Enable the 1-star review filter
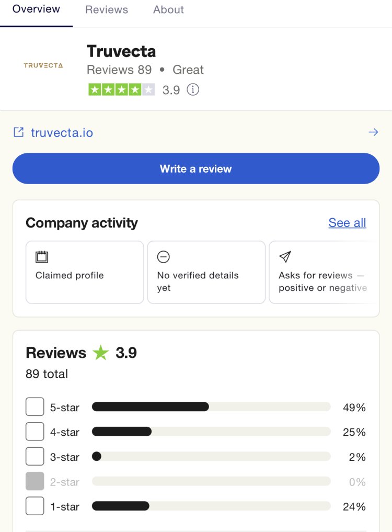Viewport: 392px width, 532px height. (34, 506)
